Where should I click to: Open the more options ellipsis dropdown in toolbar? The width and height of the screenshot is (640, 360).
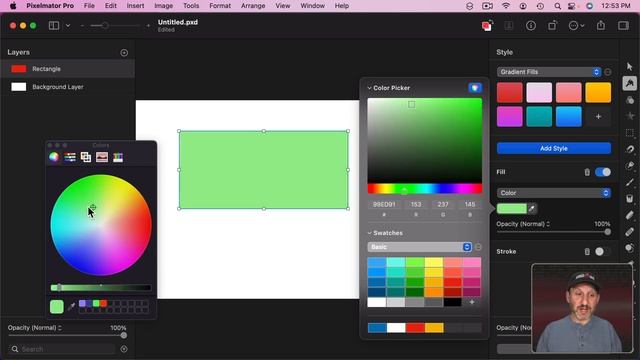click(576, 26)
